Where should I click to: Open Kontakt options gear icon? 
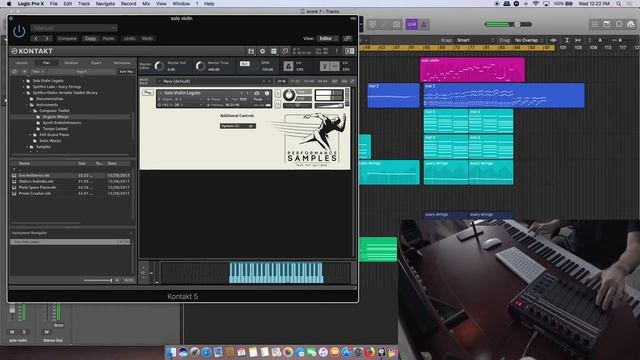(262, 51)
